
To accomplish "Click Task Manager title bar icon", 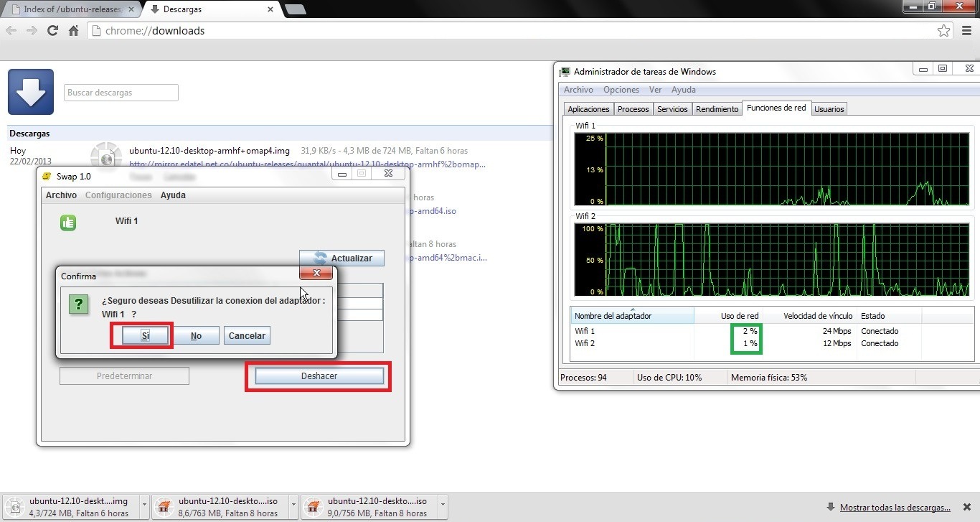I will pos(565,71).
